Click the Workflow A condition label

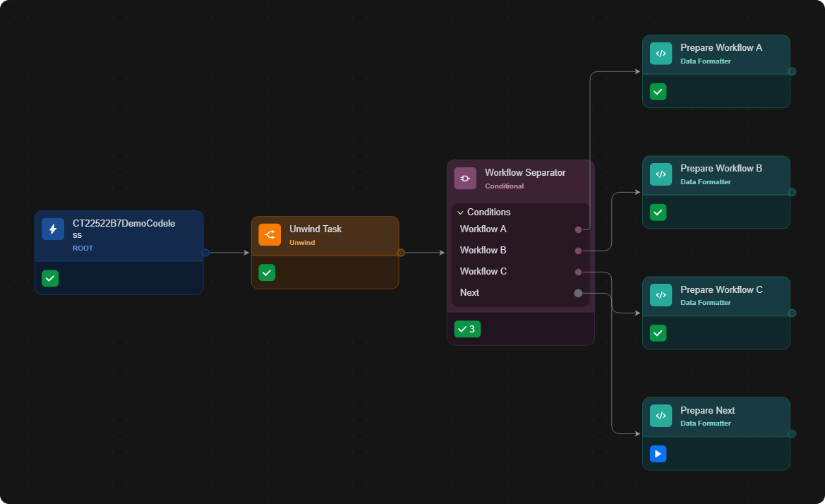483,229
